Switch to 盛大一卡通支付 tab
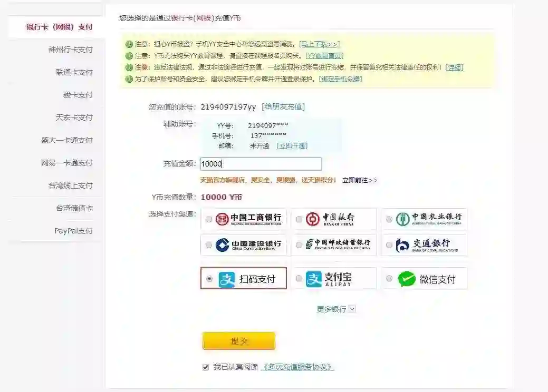The height and width of the screenshot is (392, 548). [67, 140]
